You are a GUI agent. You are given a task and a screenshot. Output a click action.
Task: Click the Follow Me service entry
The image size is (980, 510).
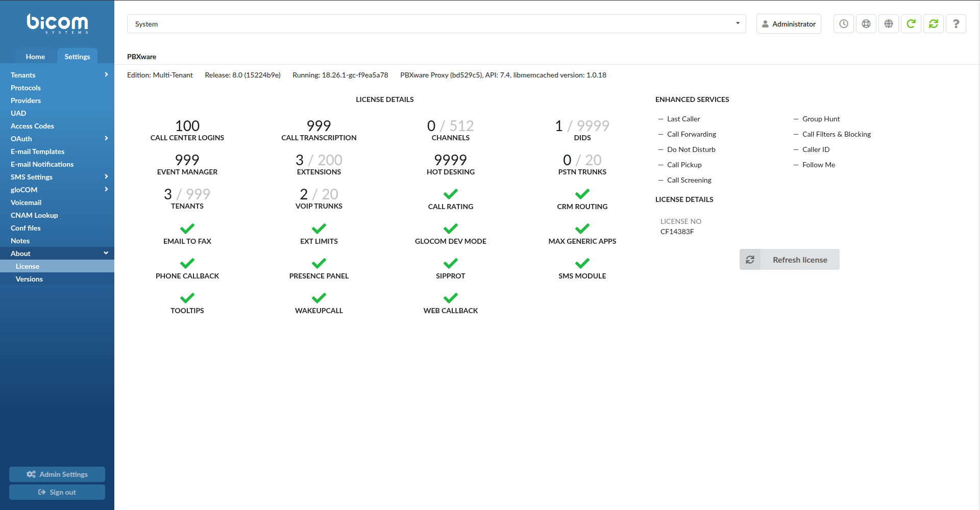pyautogui.click(x=819, y=165)
